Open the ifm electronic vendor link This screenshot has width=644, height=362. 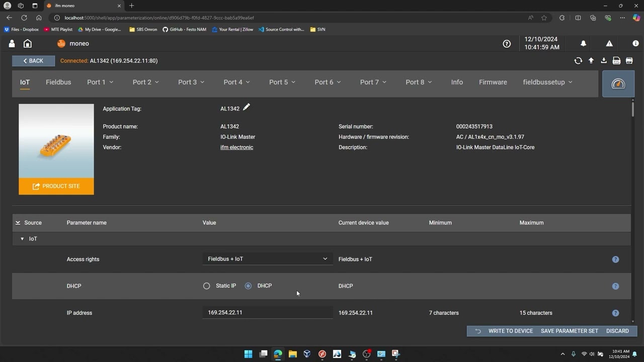coord(236,147)
